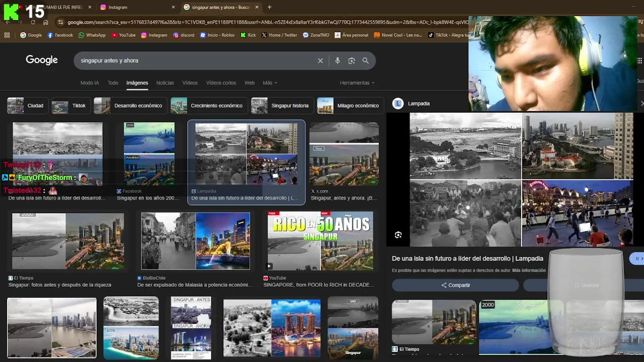Open the Modo IA search tab
The width and height of the screenshot is (644, 362).
click(x=90, y=83)
